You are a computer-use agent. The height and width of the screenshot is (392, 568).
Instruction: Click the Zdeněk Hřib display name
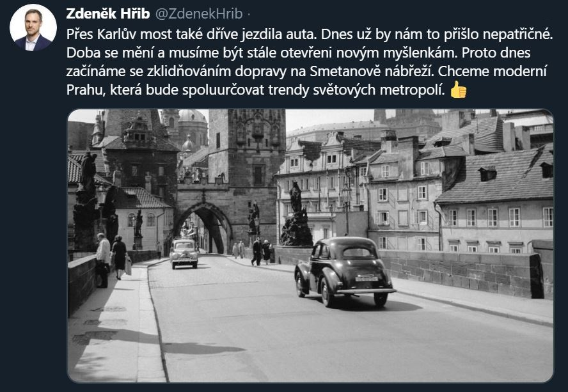[x=108, y=14]
